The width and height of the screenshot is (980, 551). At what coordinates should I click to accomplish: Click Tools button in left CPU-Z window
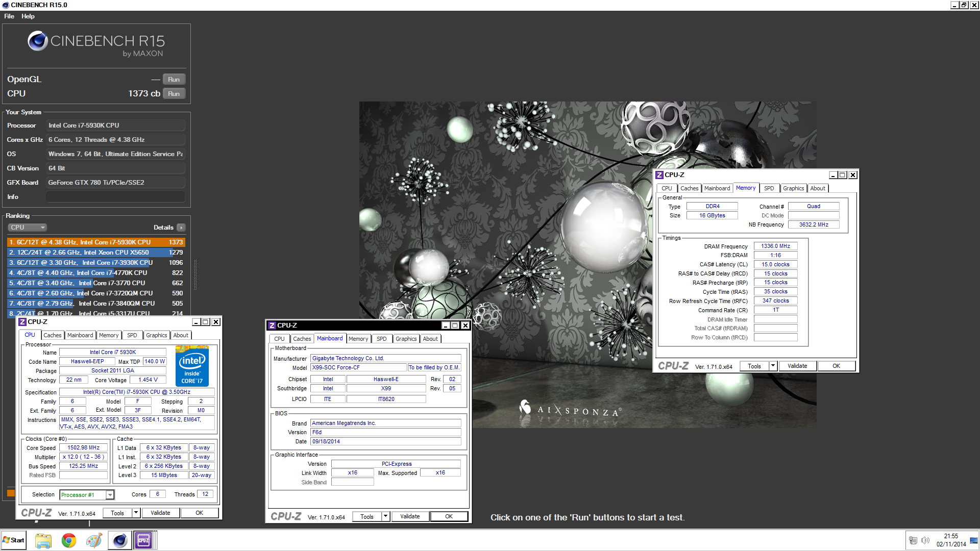coord(117,513)
